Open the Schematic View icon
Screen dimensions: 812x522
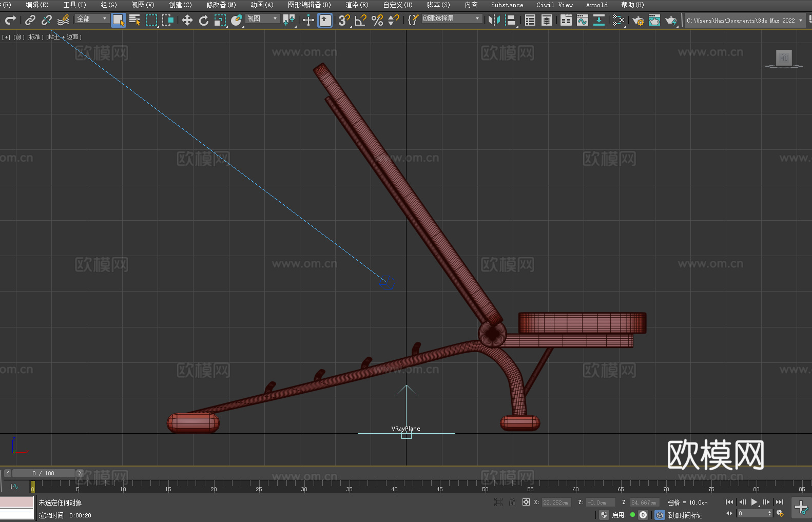pyautogui.click(x=618, y=20)
